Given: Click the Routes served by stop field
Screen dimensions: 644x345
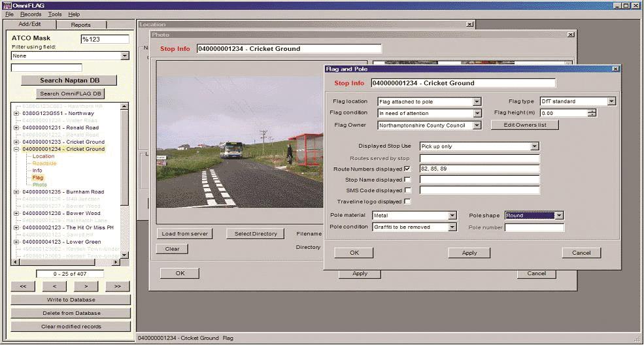Looking at the screenshot, I should (479, 158).
